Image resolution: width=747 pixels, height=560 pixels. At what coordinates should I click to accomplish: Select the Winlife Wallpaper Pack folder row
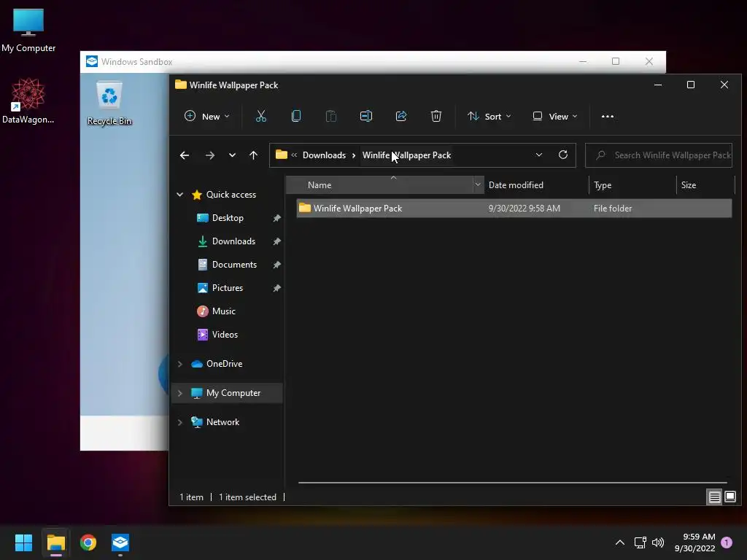click(x=514, y=208)
